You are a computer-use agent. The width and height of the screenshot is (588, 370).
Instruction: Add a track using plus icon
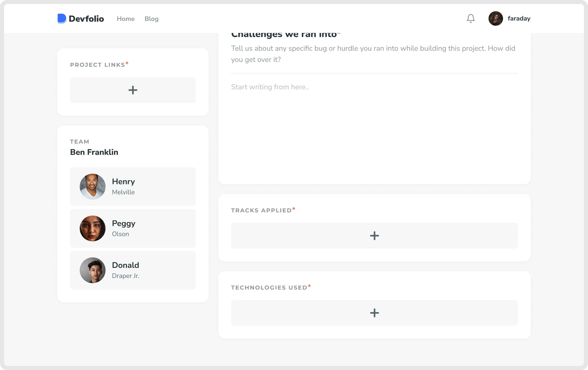click(374, 236)
